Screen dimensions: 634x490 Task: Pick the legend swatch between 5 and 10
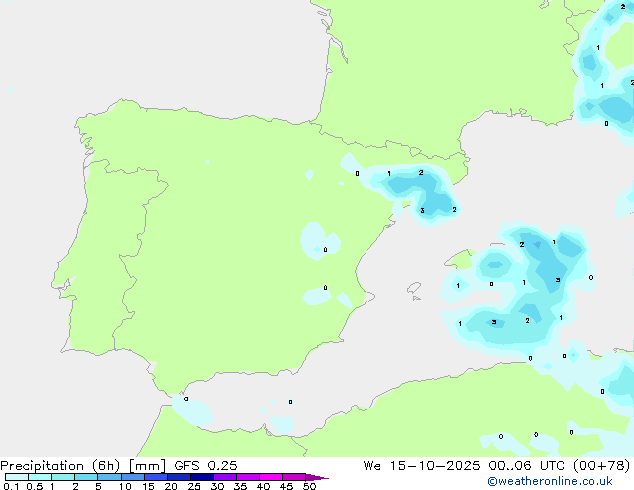pos(109,477)
